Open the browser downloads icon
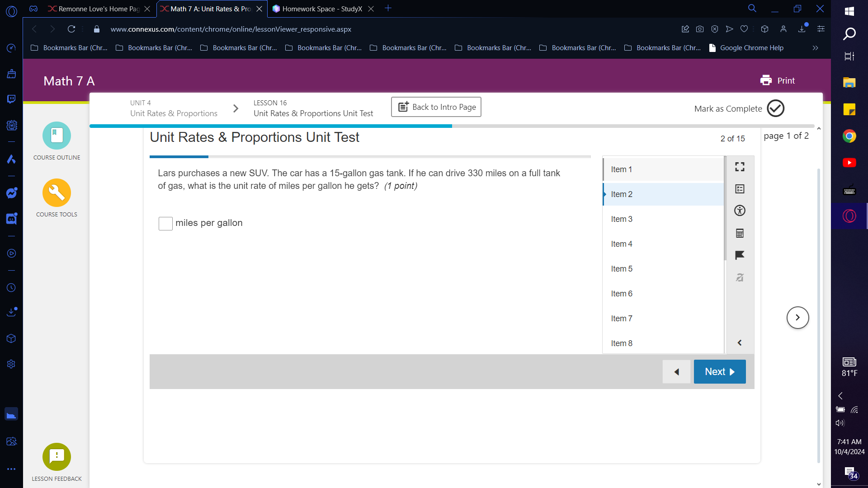This screenshot has width=868, height=488. 802,29
